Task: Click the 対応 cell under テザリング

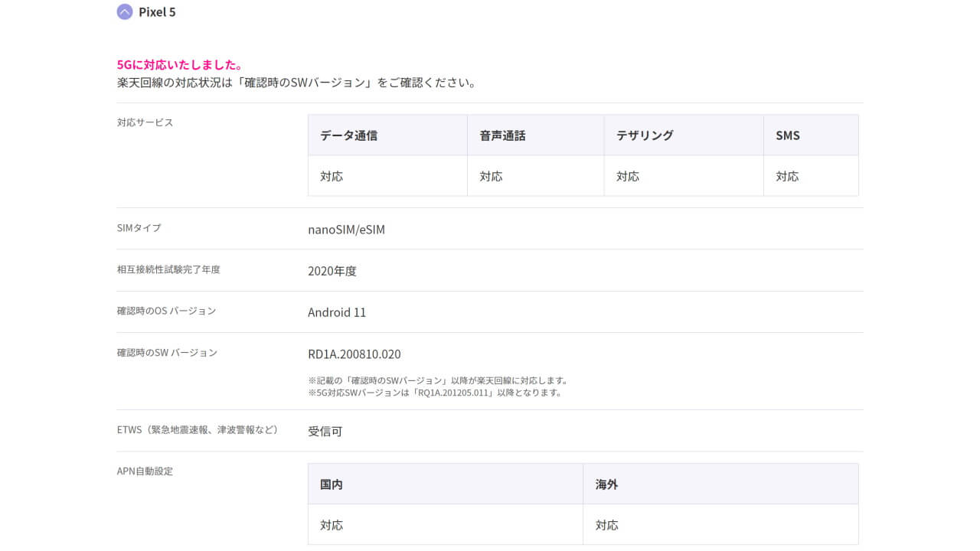Action: [628, 176]
